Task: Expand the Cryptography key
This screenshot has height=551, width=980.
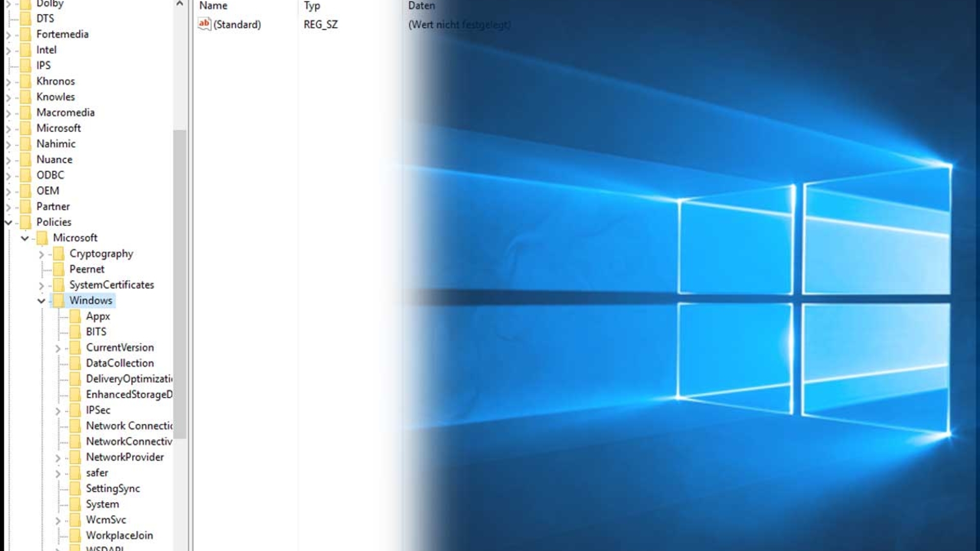Action: tap(41, 254)
